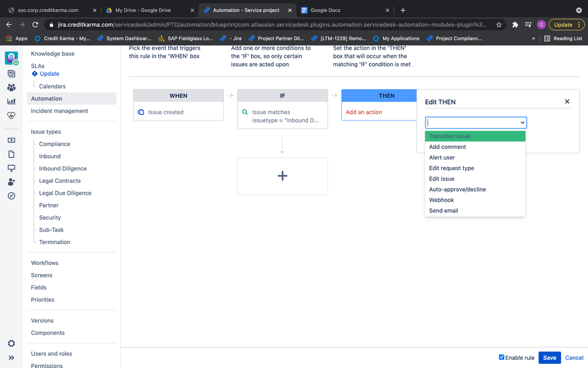Click the plus to add another IF branch
The image size is (588, 368).
click(x=282, y=176)
